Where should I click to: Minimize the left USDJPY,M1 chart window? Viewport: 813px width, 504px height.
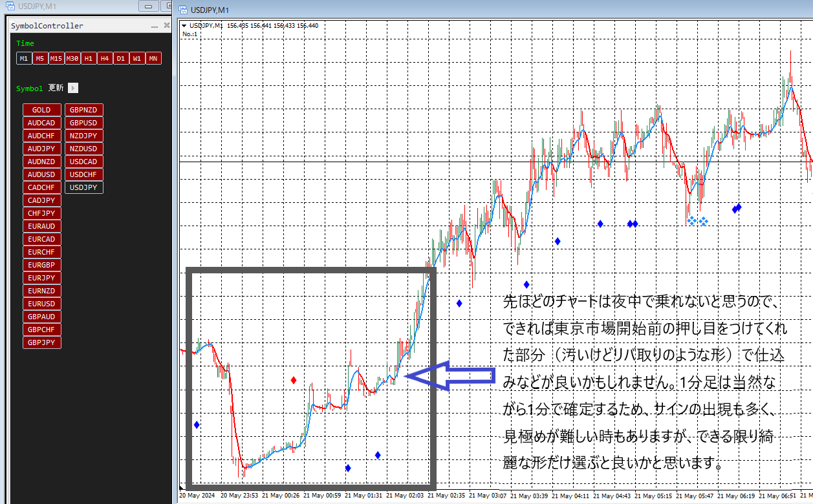pos(149,6)
